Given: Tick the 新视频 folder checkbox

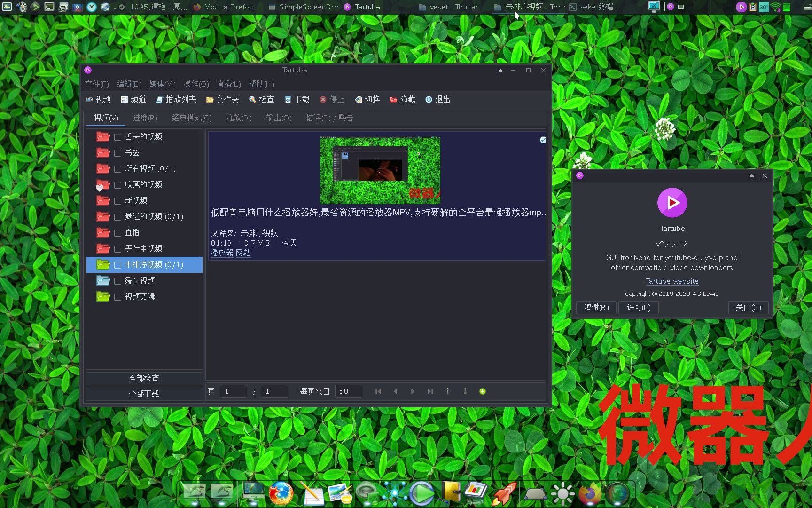Looking at the screenshot, I should (x=117, y=201).
